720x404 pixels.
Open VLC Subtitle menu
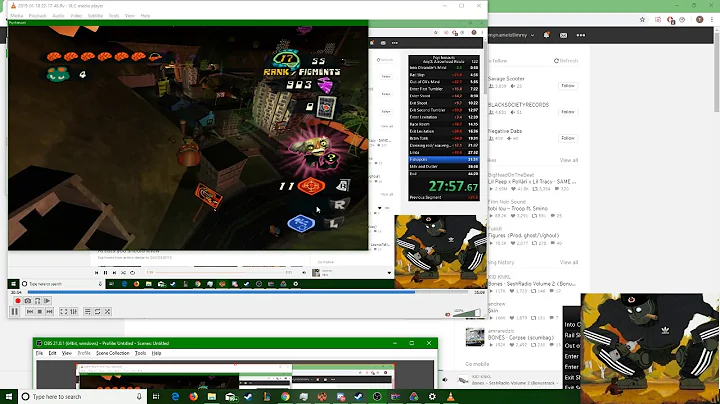tap(96, 16)
